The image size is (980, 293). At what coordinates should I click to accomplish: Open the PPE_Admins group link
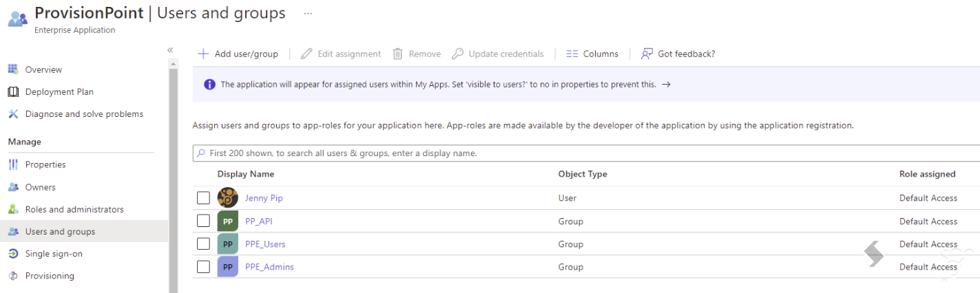pos(269,267)
